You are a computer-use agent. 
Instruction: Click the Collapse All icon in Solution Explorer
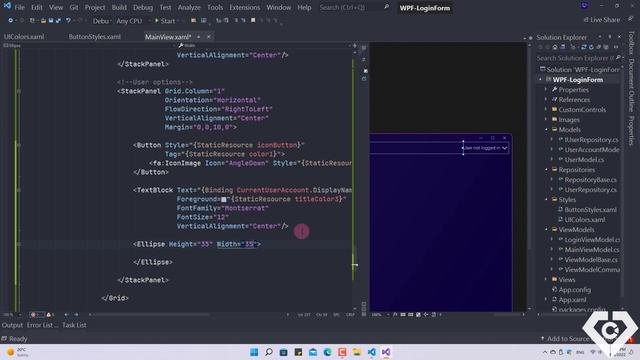pyautogui.click(x=599, y=47)
